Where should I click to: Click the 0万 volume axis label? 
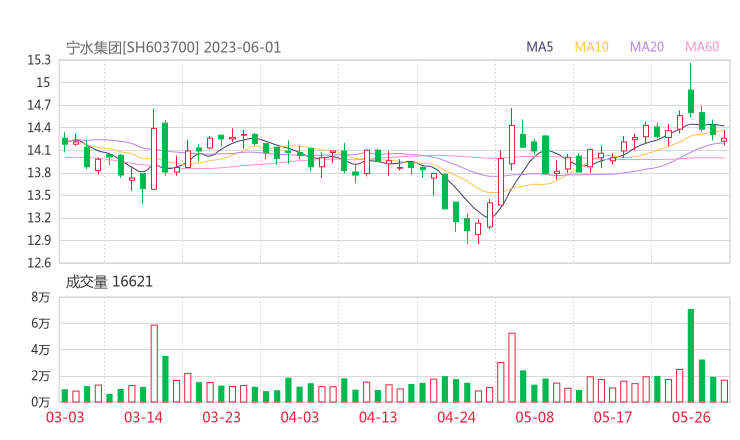pyautogui.click(x=41, y=402)
